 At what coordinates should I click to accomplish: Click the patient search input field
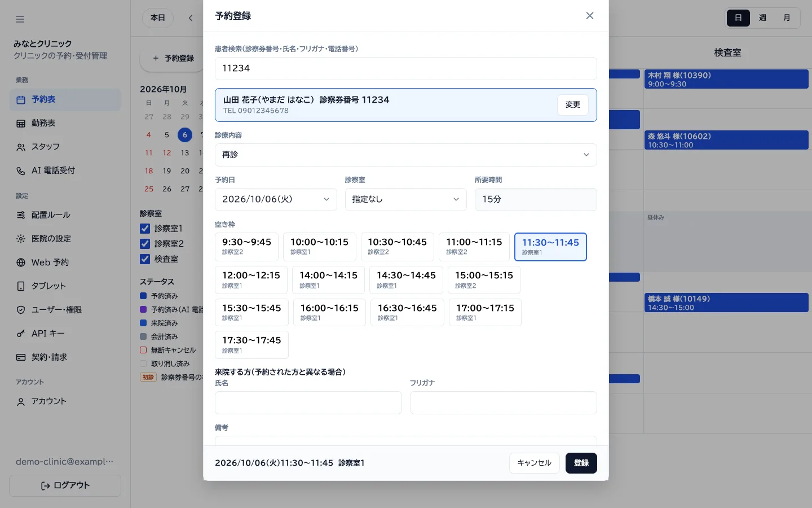coord(406,68)
